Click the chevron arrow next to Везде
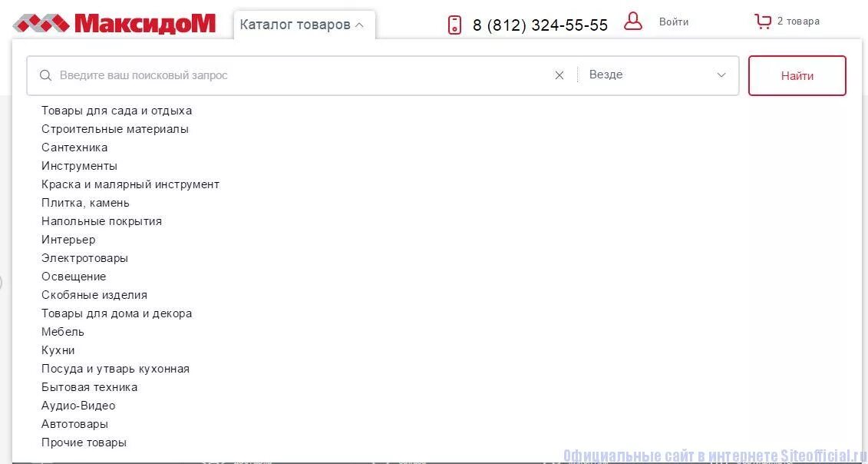Image resolution: width=868 pixels, height=464 pixels. tap(721, 75)
